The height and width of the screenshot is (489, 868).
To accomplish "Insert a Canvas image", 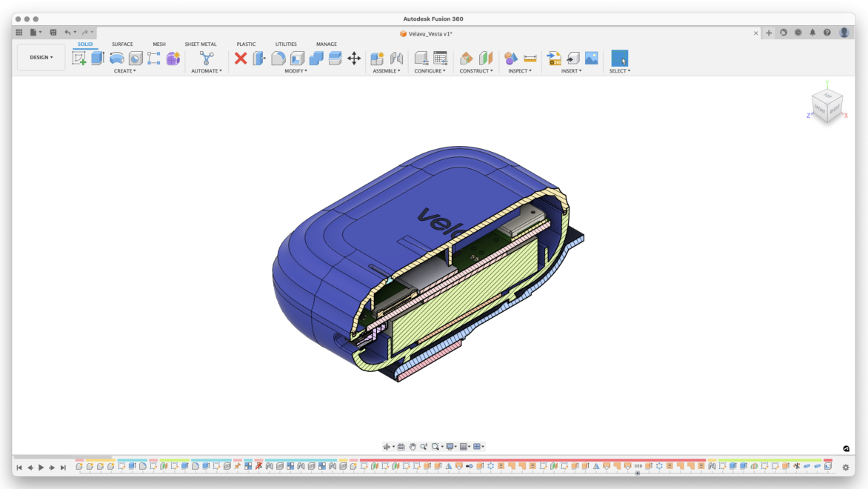I will pyautogui.click(x=591, y=58).
